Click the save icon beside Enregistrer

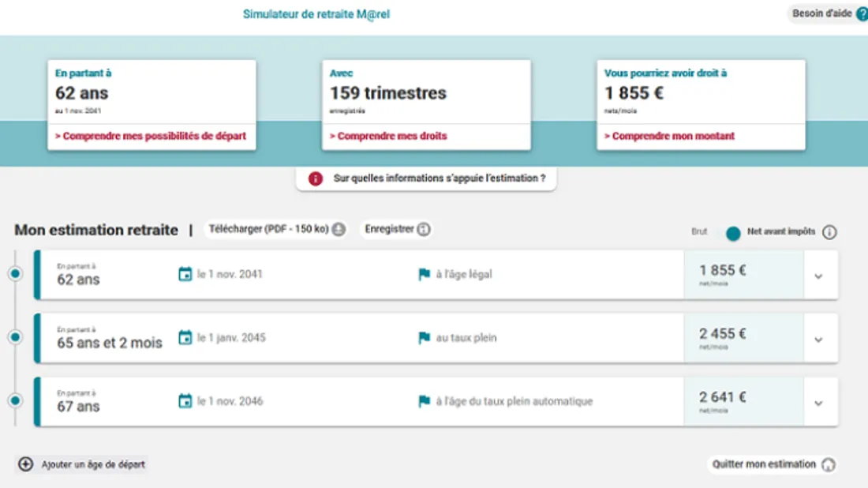click(424, 229)
